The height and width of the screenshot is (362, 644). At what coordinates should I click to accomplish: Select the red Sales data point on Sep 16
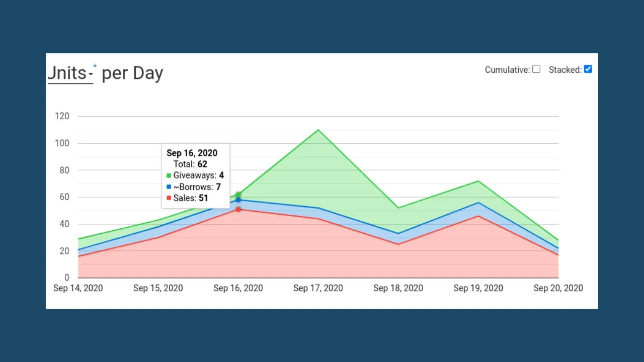tap(238, 209)
